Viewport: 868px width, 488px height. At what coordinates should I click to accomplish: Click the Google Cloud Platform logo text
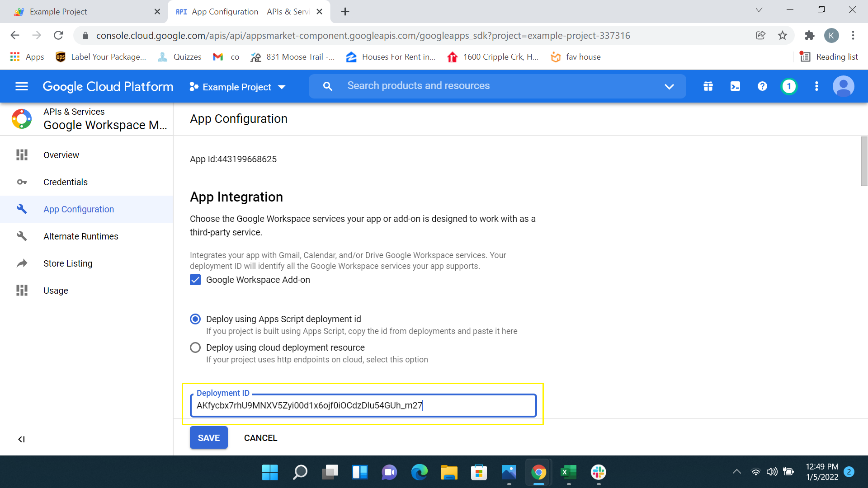108,86
